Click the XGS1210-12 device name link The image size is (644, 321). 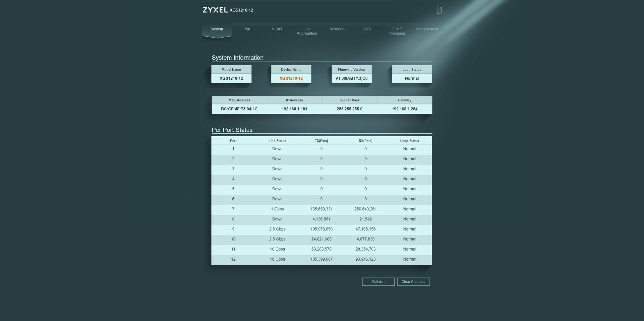coord(291,78)
